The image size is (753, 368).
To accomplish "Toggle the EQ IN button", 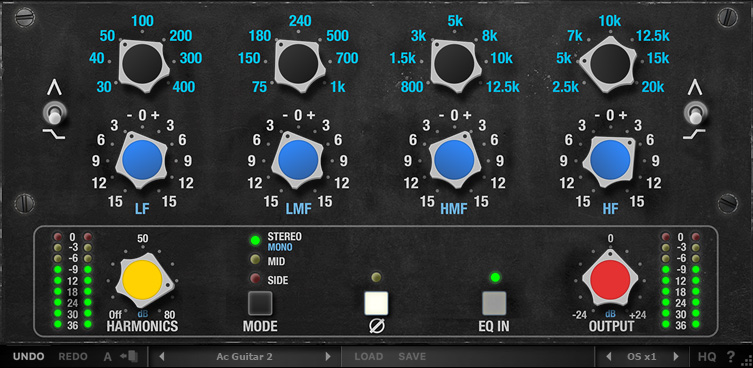I will [495, 303].
